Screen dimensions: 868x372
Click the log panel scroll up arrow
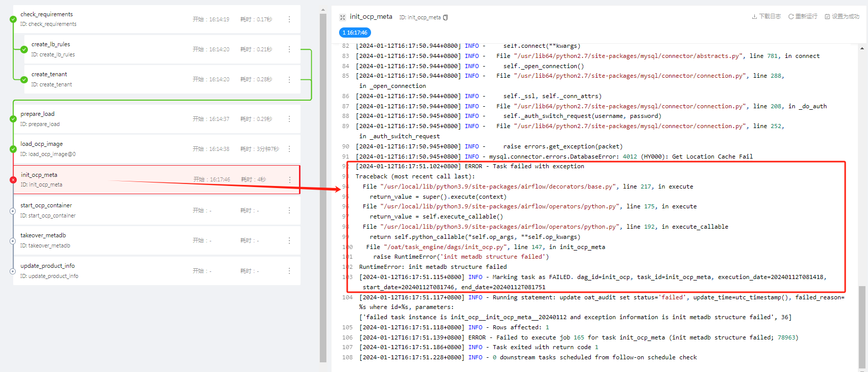pyautogui.click(x=862, y=48)
